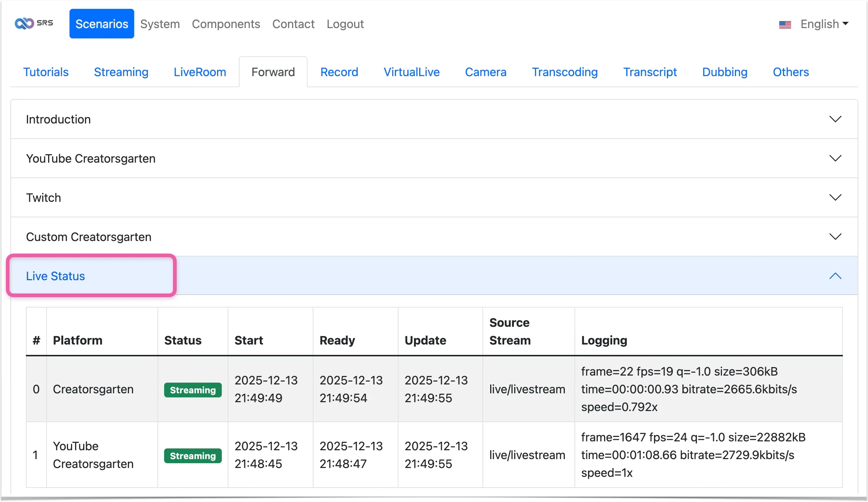Viewport: 868px width, 502px height.
Task: Expand the YouTube Creatorsgarten section
Action: (x=91, y=159)
